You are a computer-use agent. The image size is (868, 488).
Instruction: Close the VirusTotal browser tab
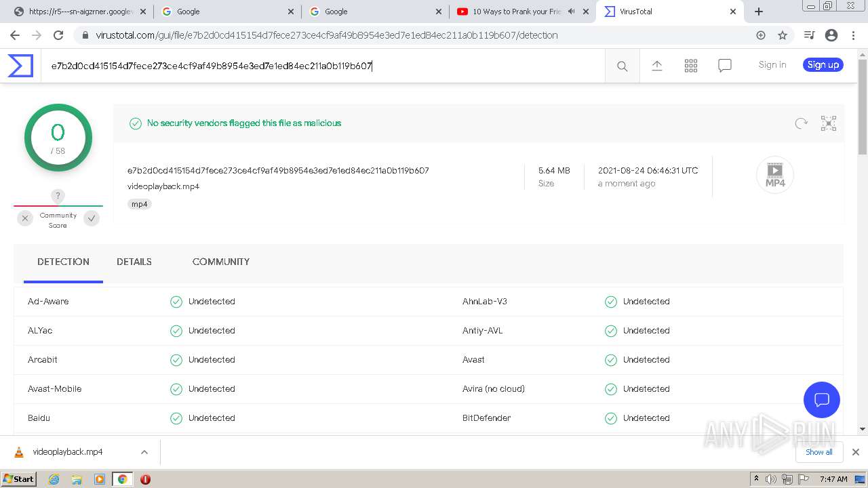point(733,12)
